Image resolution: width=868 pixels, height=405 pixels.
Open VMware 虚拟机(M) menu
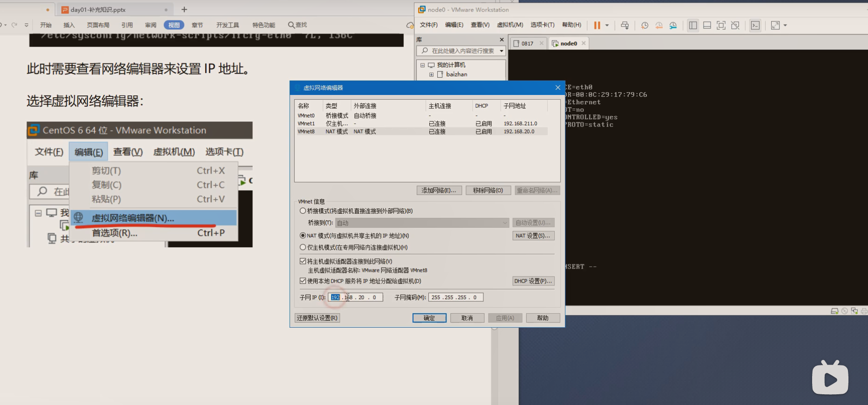(510, 25)
